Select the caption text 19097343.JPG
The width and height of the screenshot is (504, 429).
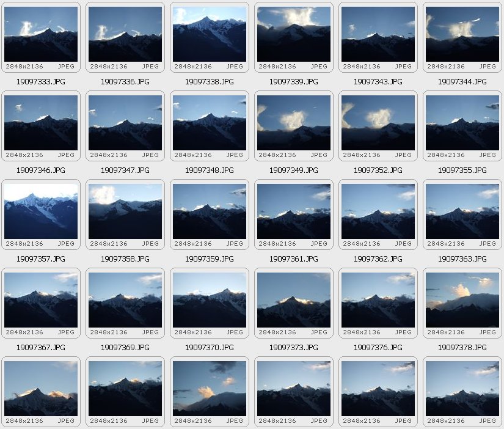point(378,82)
